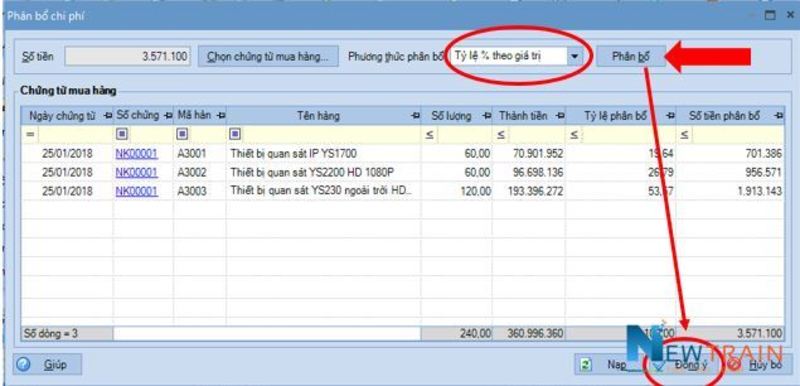
Task: Open link NK00001 in row A3002
Action: tap(137, 172)
